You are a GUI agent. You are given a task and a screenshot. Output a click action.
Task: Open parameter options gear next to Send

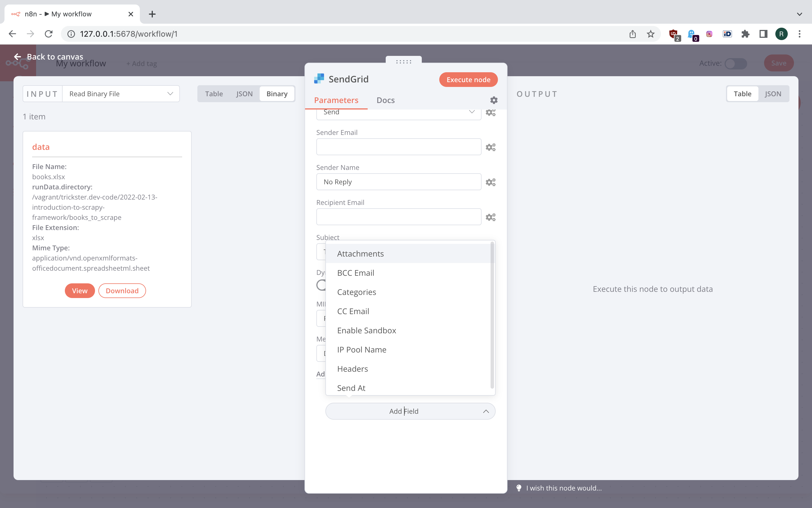[491, 113]
